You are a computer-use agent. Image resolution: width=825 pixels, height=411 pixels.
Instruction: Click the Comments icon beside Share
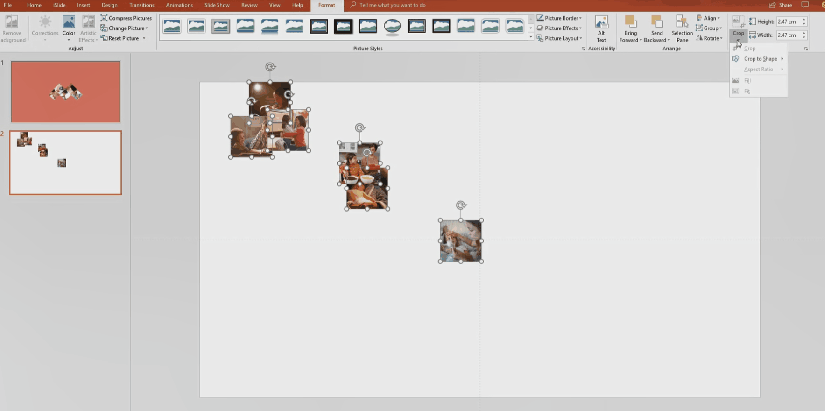coord(806,5)
